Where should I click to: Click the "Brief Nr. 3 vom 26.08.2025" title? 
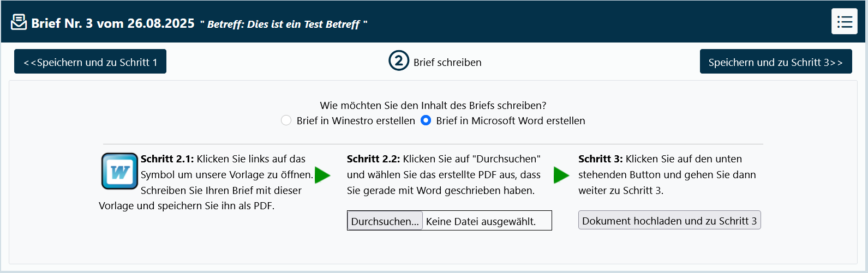(x=113, y=23)
